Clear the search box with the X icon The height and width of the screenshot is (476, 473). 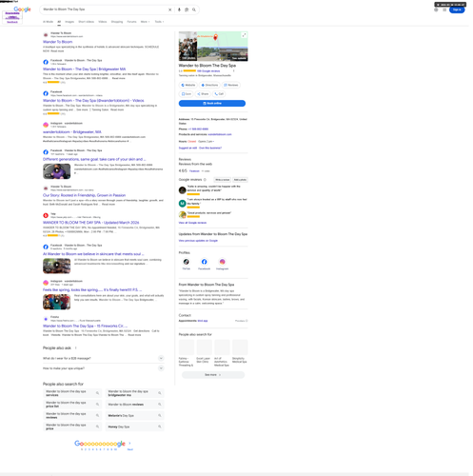point(170,10)
